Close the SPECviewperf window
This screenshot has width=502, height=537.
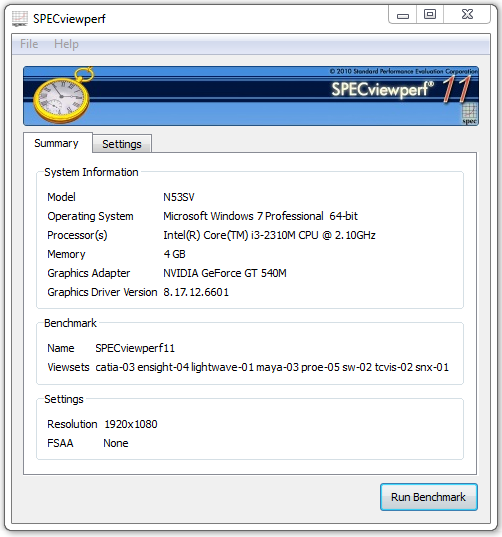tap(467, 15)
